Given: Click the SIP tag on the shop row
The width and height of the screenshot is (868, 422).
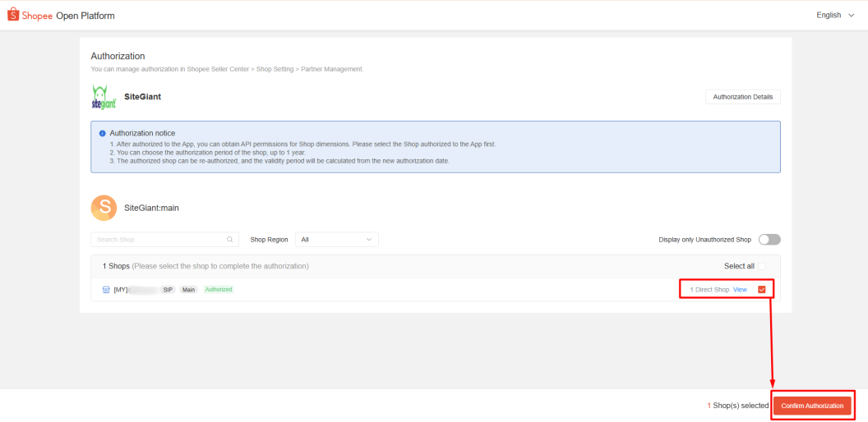Looking at the screenshot, I should click(x=168, y=290).
